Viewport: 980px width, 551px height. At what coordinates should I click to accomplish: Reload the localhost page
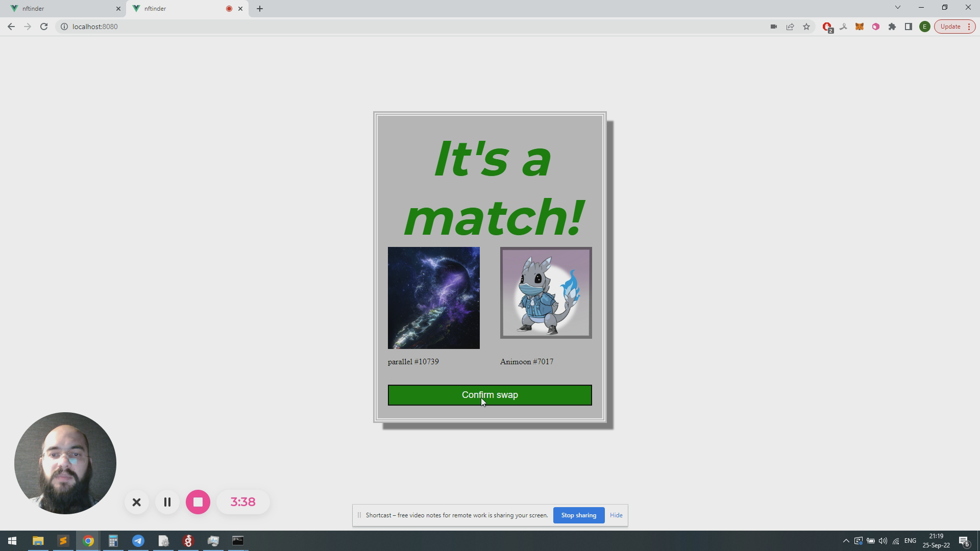[x=44, y=27]
